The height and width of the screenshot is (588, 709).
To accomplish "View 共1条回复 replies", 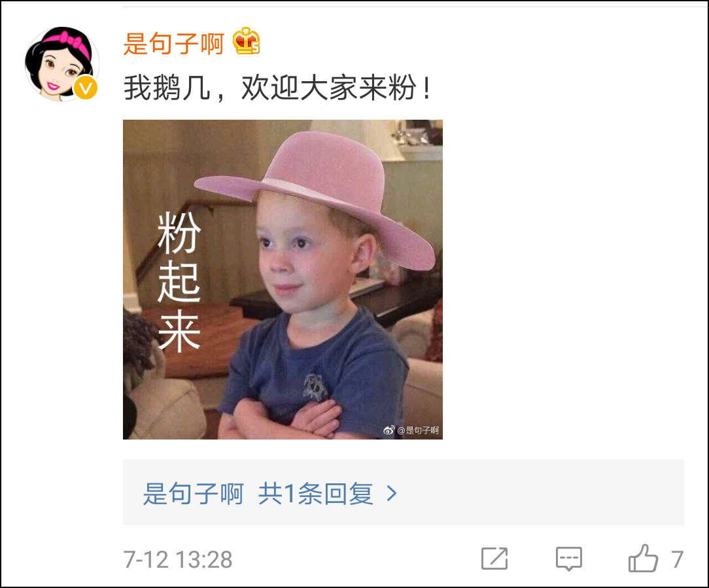I will pyautogui.click(x=316, y=493).
